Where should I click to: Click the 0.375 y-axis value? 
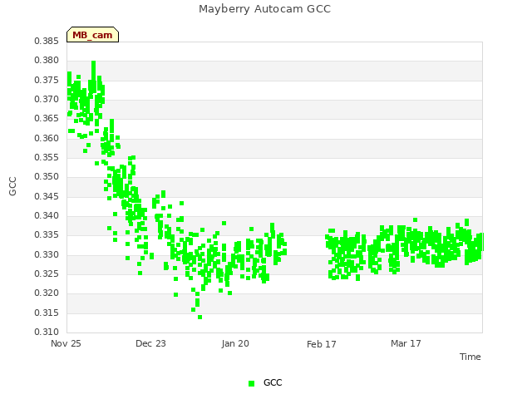click(47, 80)
